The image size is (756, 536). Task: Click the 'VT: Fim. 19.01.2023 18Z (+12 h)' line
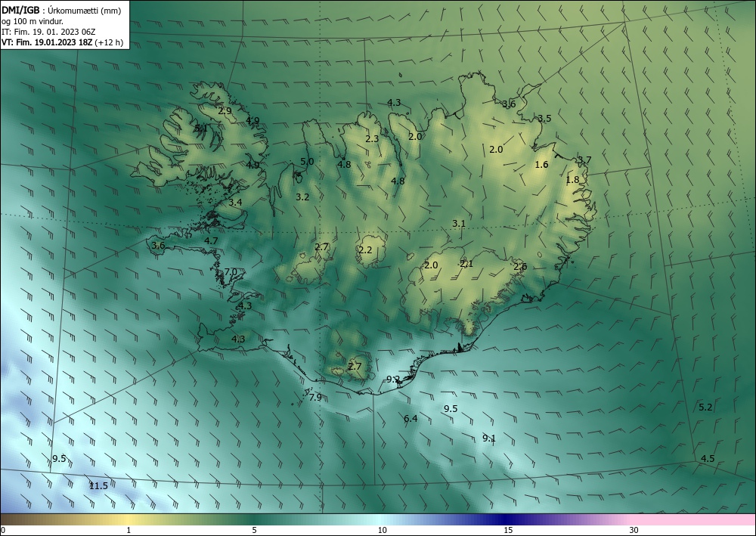[62, 42]
